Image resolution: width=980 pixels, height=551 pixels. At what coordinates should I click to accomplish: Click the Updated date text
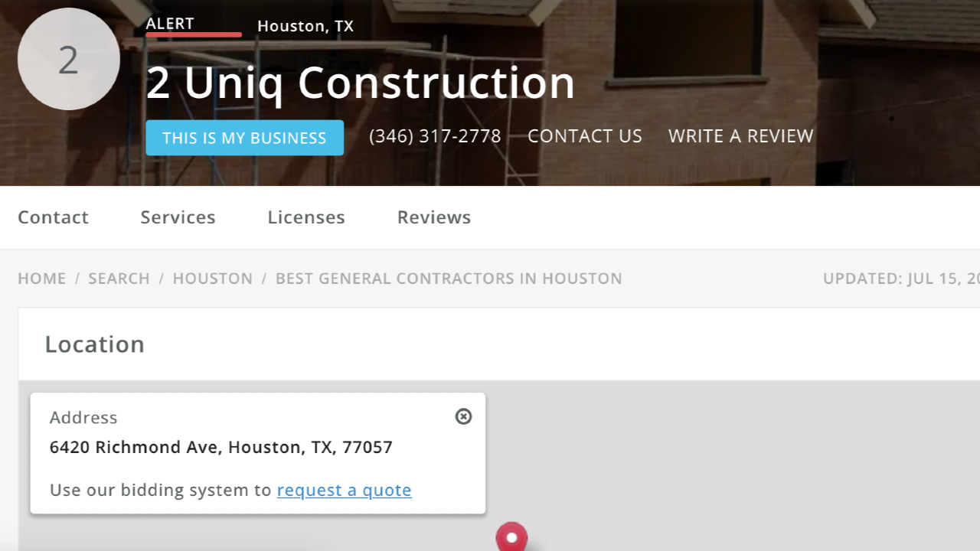click(901, 279)
